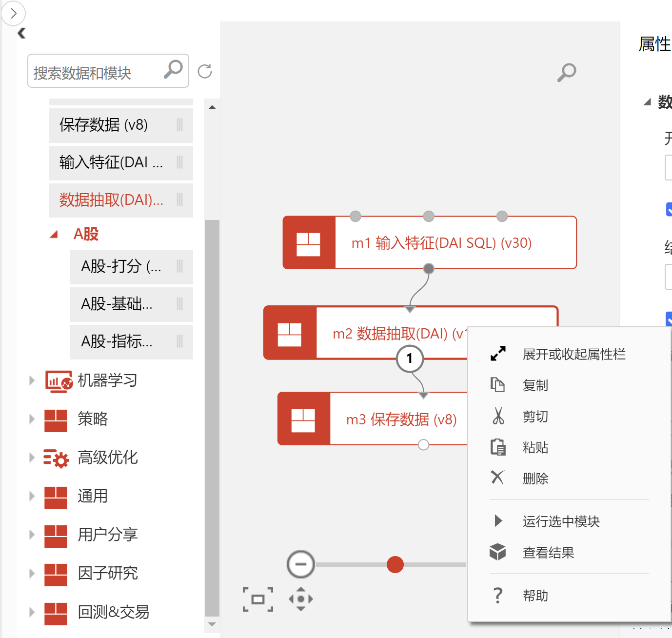
Task: Click the m3 保存数据 module icon
Action: point(303,419)
